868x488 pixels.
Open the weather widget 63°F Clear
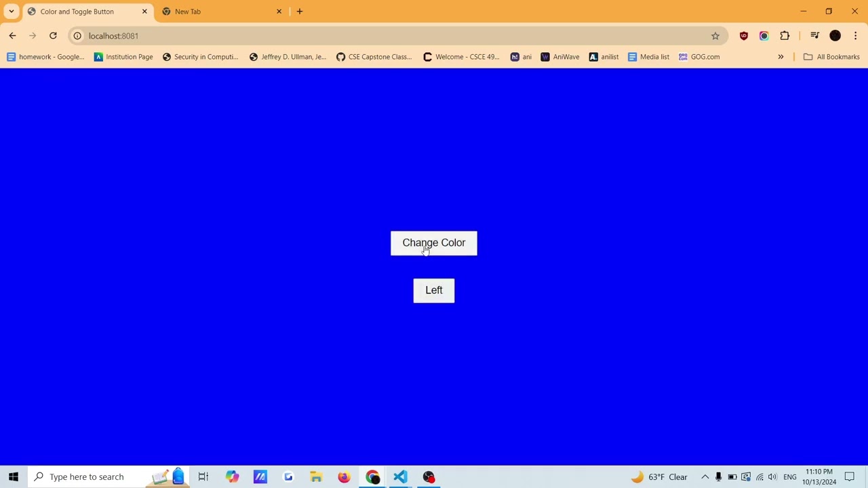point(659,477)
